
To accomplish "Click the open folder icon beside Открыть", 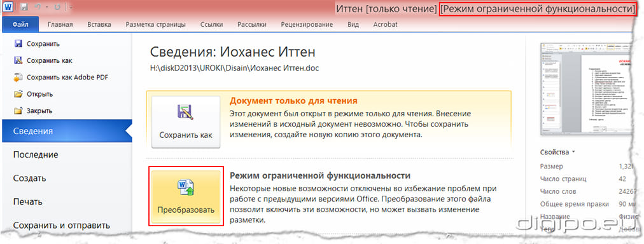I will (18, 94).
